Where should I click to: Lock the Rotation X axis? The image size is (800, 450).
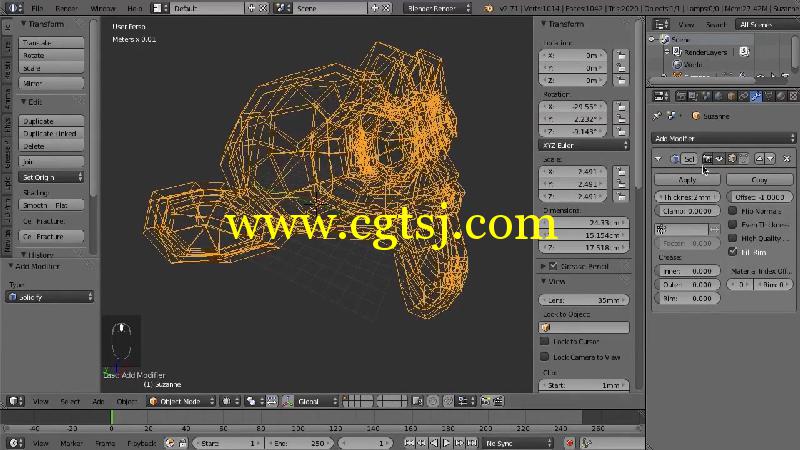(621, 107)
